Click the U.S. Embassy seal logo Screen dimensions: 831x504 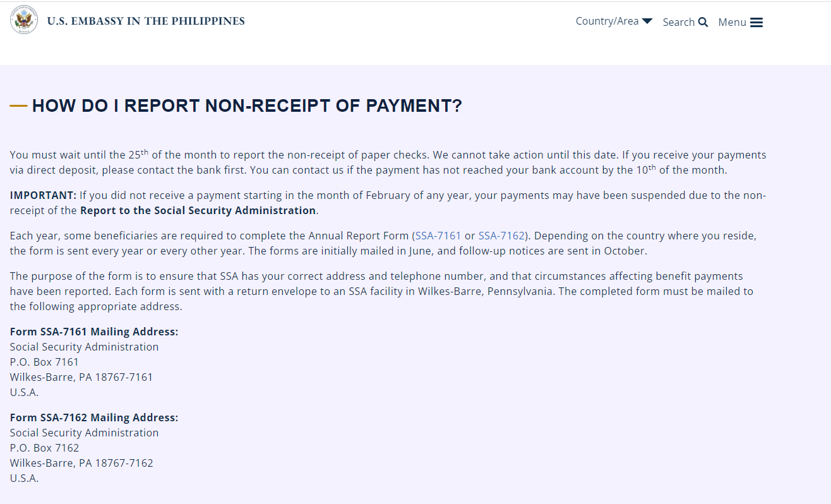pyautogui.click(x=24, y=20)
